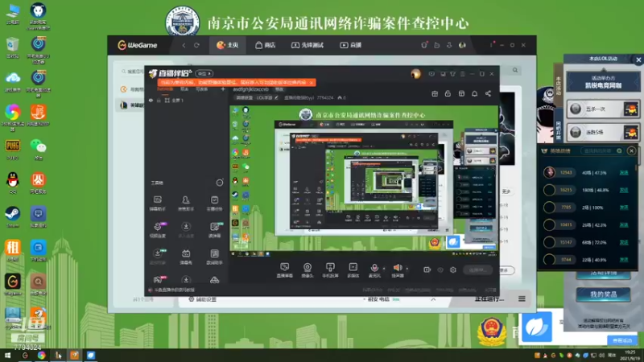Edit the stream title pencil icon
This screenshot has width=644, height=362.
pos(276,97)
